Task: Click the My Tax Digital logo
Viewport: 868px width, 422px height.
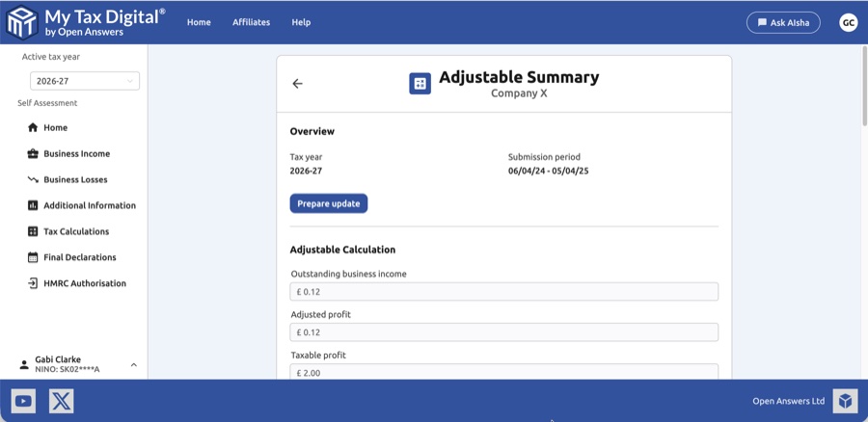Action: click(85, 22)
